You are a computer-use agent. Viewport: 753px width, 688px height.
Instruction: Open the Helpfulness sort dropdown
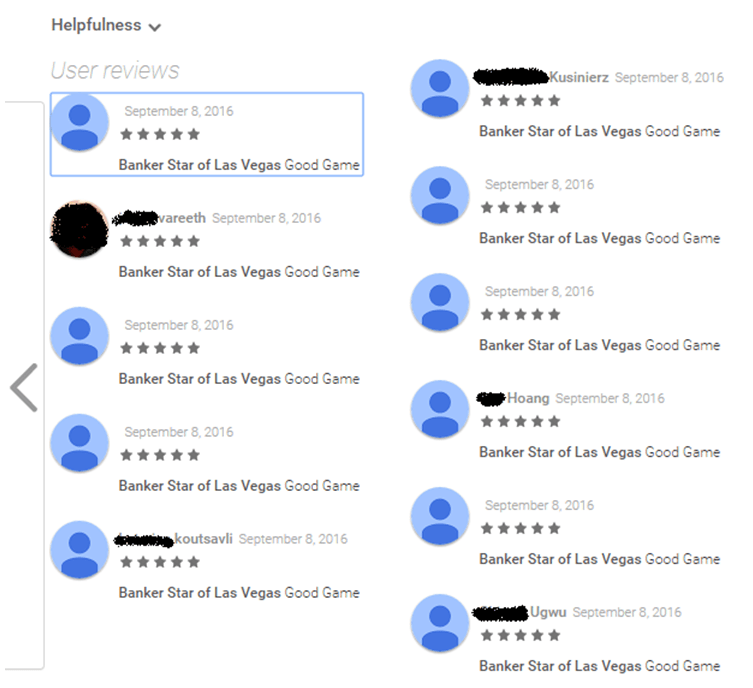(106, 25)
